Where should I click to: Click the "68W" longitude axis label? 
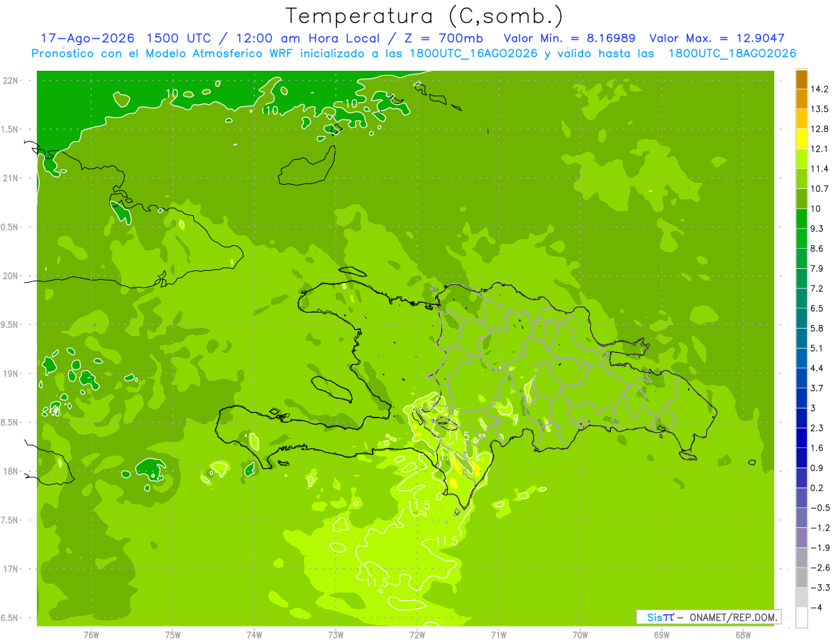(x=743, y=635)
